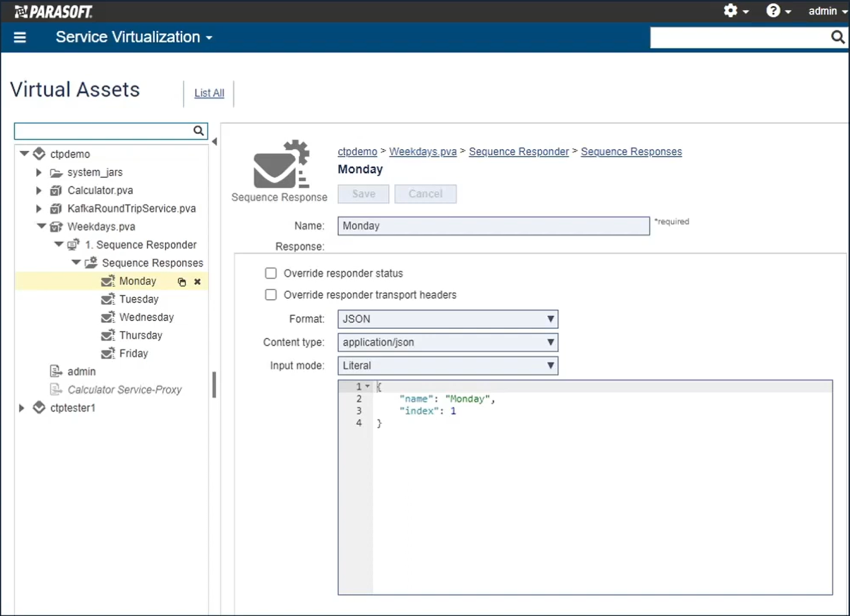The image size is (850, 616).
Task: Click the ctpdemo breadcrumb link
Action: tap(357, 152)
